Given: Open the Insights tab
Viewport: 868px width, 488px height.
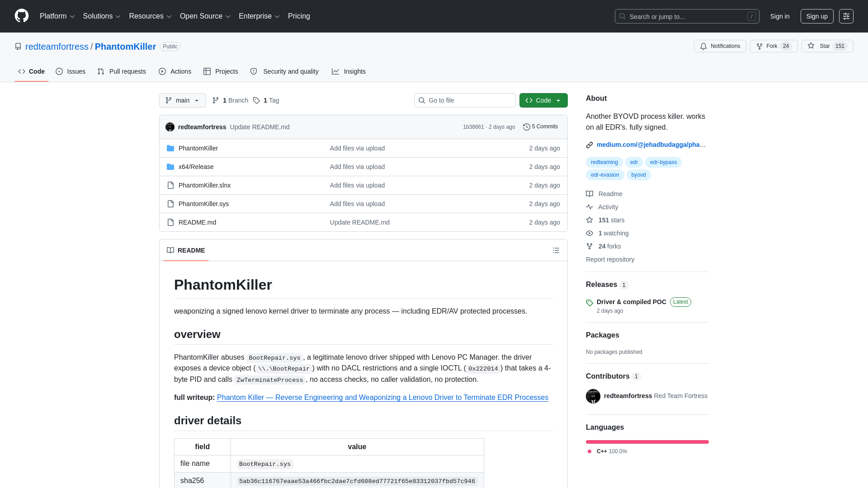Looking at the screenshot, I should [349, 71].
